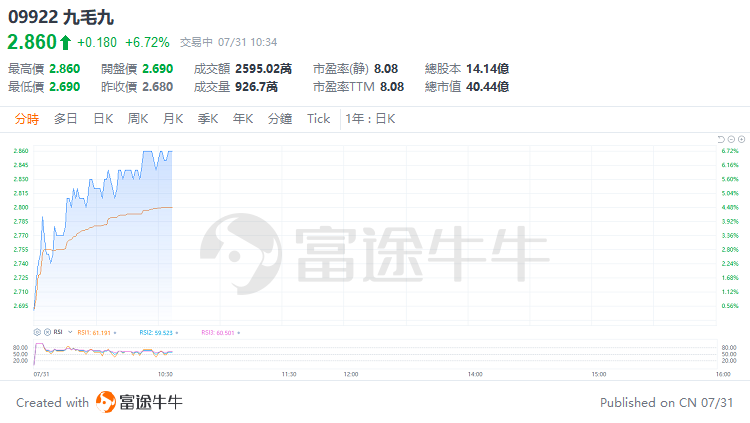The image size is (750, 423).
Task: Open the 月K chart tab
Action: [173, 119]
